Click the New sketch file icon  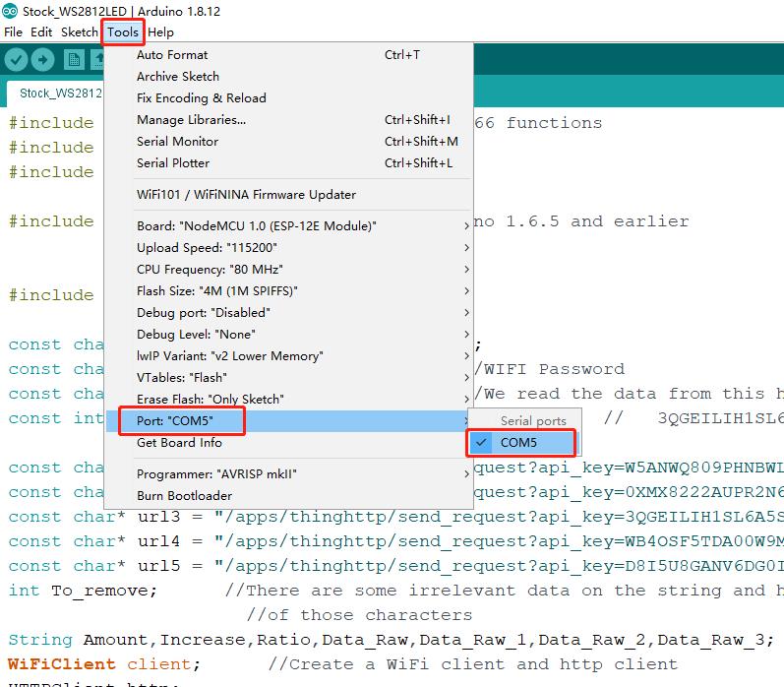(74, 60)
